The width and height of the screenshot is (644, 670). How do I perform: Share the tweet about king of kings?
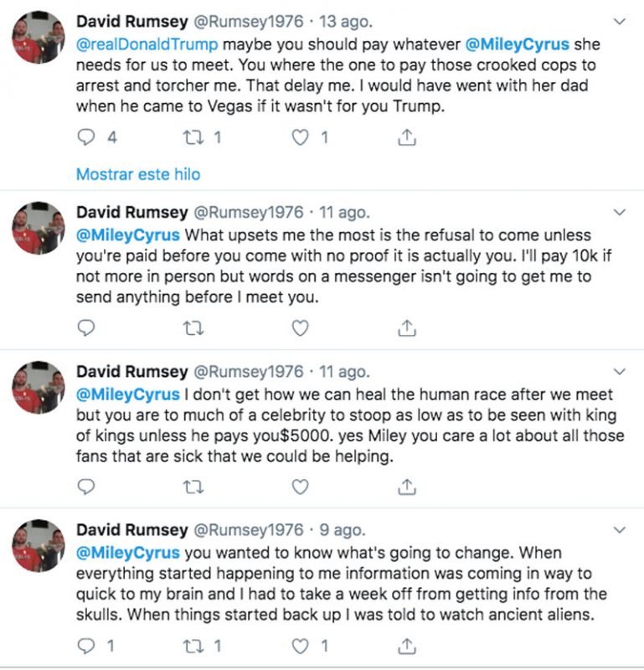tap(406, 487)
